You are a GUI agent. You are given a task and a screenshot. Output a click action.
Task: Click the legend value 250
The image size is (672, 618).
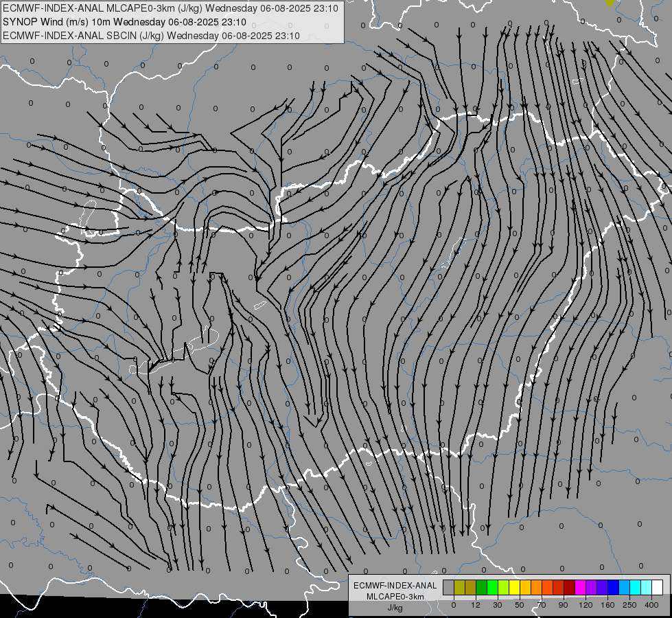[x=629, y=605]
